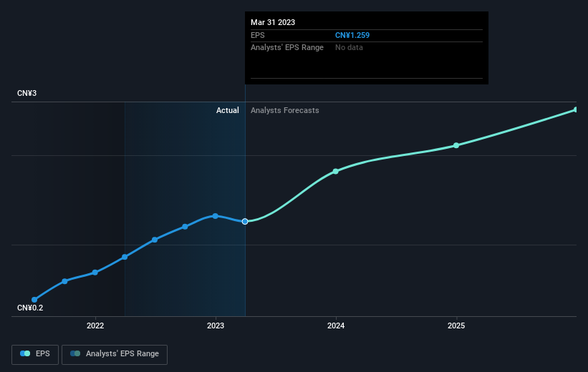
Task: Click the 'No data' analysts range value
Action: coord(349,48)
